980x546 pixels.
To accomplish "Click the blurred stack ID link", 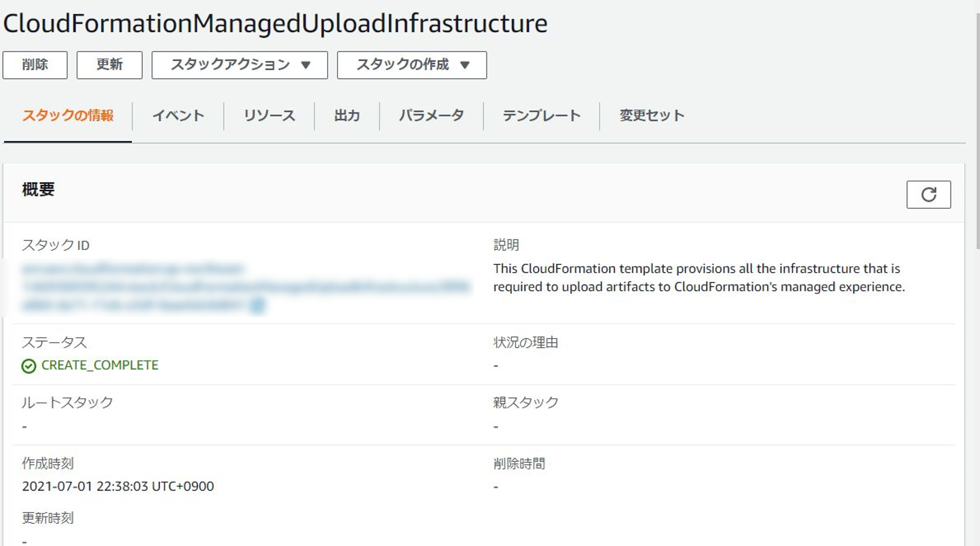I will 245,287.
